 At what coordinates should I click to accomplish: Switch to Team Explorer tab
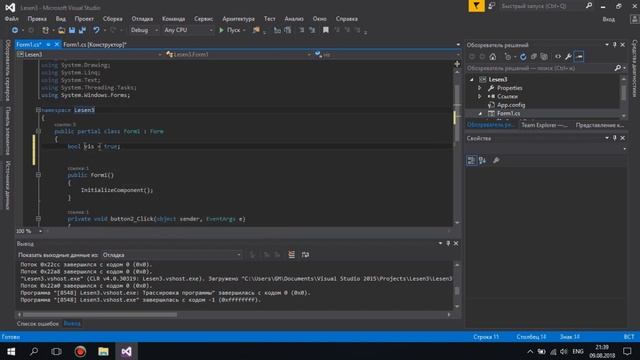click(544, 125)
